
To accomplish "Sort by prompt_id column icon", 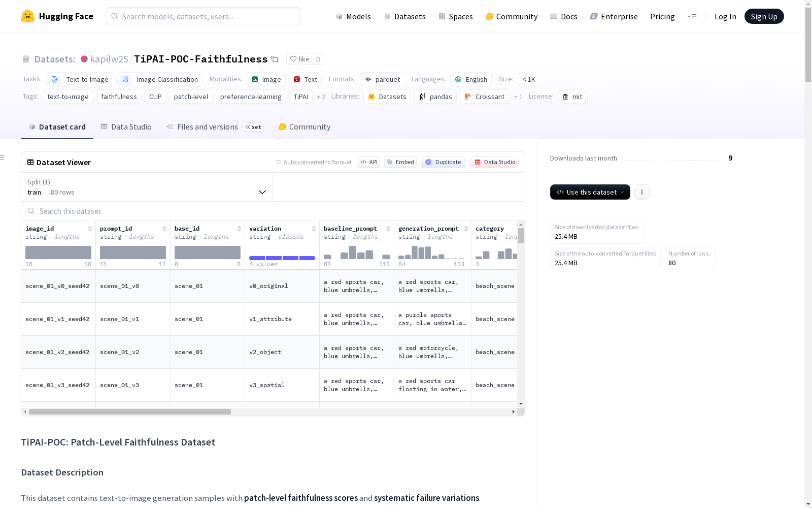I will [164, 229].
